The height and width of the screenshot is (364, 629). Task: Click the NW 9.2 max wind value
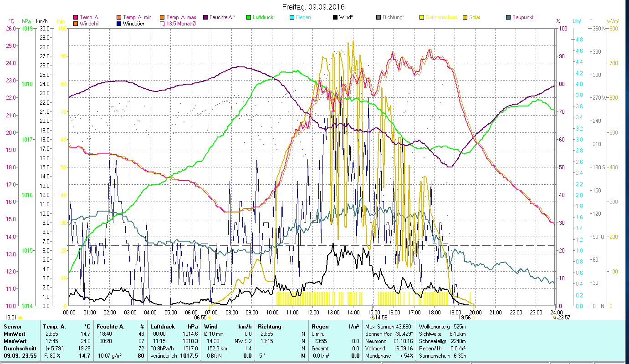point(242,341)
